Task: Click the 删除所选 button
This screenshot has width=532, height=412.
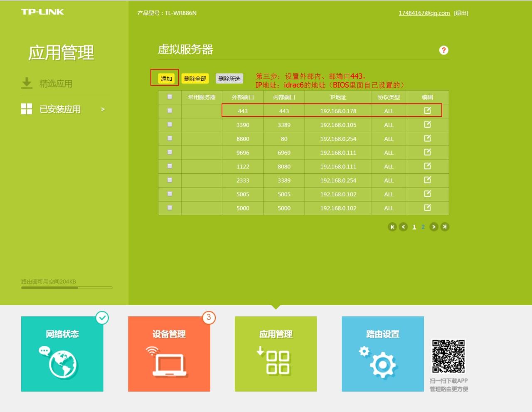Action: click(x=229, y=79)
